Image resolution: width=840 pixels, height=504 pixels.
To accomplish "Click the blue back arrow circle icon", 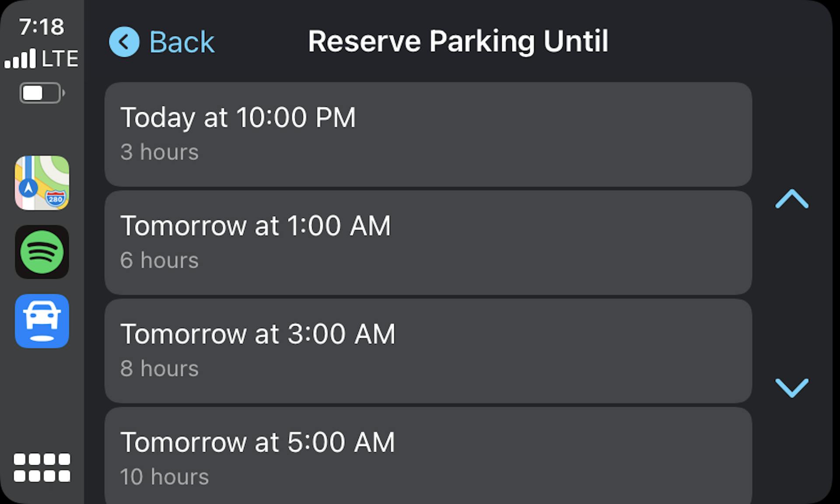I will [124, 42].
